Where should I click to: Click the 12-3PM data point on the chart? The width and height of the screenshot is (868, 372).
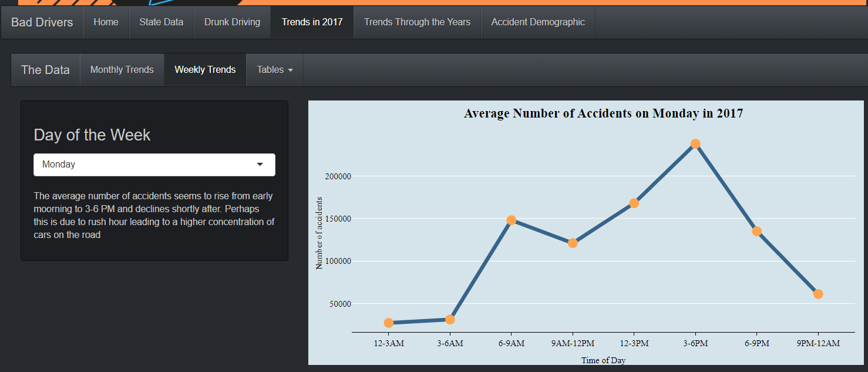634,203
